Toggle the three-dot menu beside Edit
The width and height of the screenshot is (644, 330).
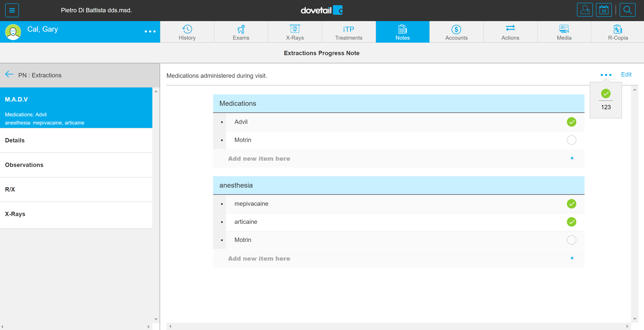click(606, 75)
